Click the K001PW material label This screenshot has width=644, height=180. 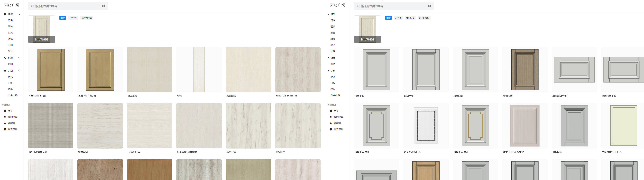(x=280, y=152)
